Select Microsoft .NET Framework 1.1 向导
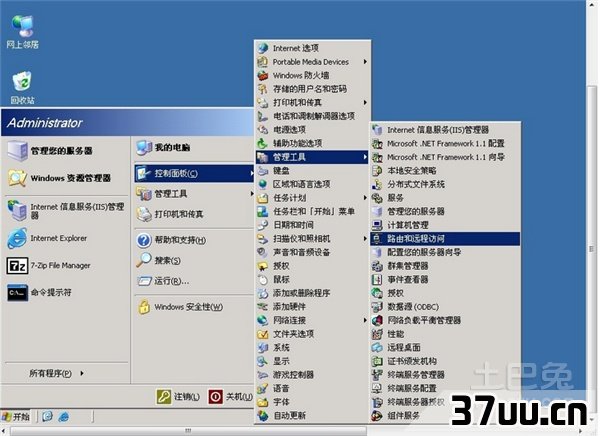The width and height of the screenshot is (600, 436). pos(445,157)
